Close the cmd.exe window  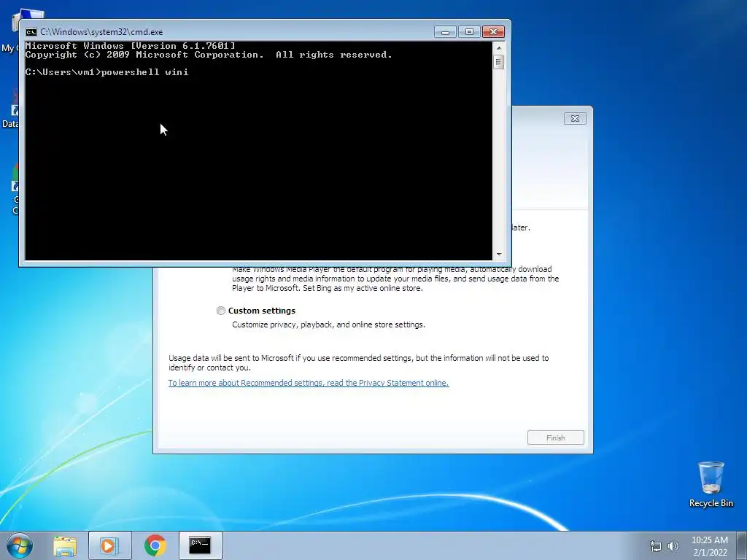(494, 32)
